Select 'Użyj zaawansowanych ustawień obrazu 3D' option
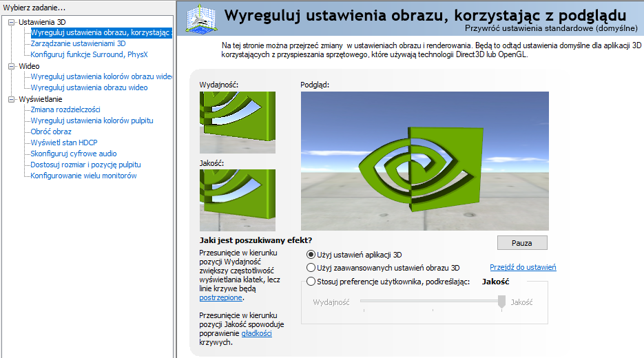Viewport: 644px width, 358px height. coord(311,268)
